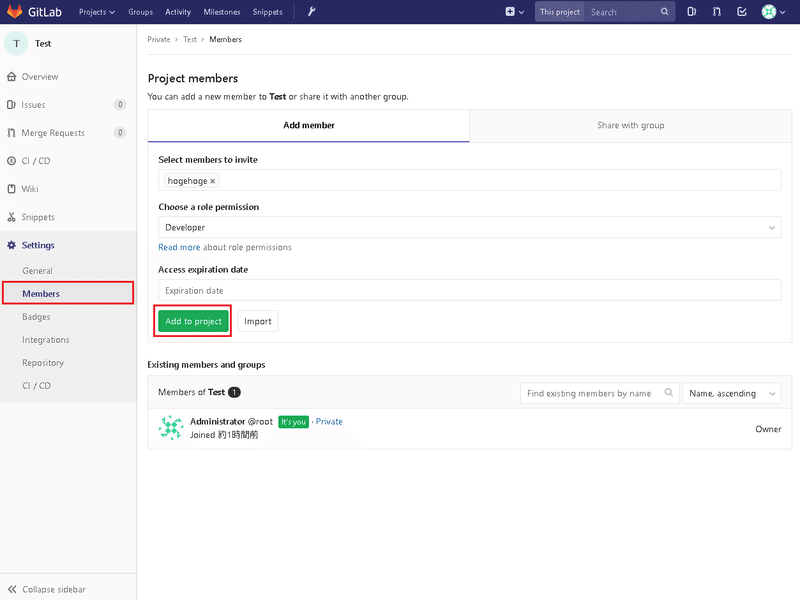Remove hogehoge from invite list
Viewport: 800px width, 600px height.
pyautogui.click(x=213, y=181)
